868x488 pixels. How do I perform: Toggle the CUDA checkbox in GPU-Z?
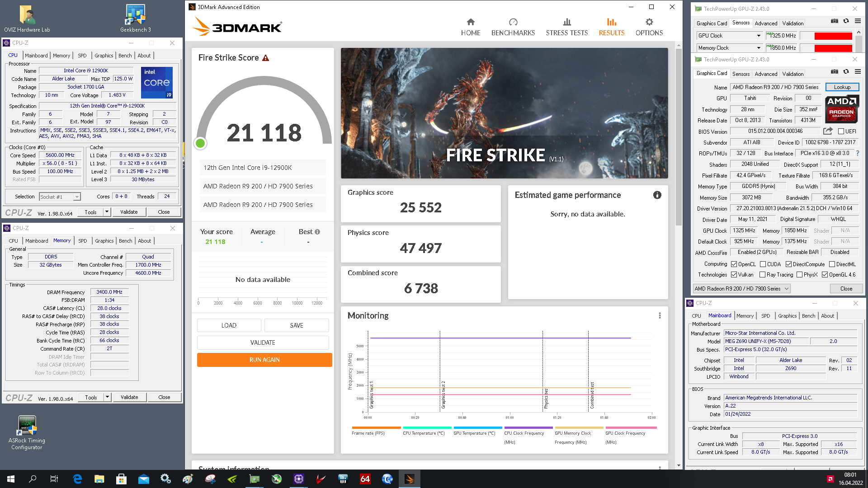pyautogui.click(x=763, y=264)
